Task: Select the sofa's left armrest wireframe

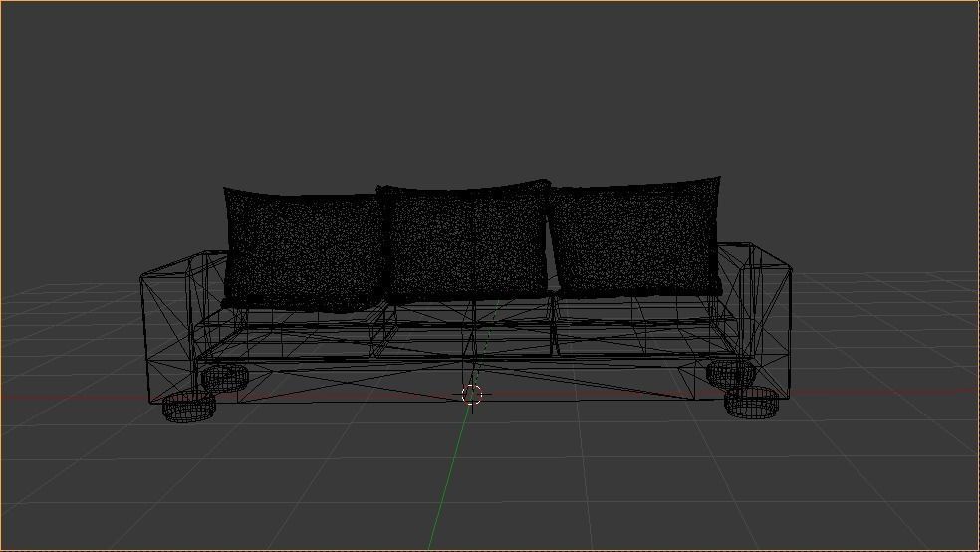Action: [177, 325]
